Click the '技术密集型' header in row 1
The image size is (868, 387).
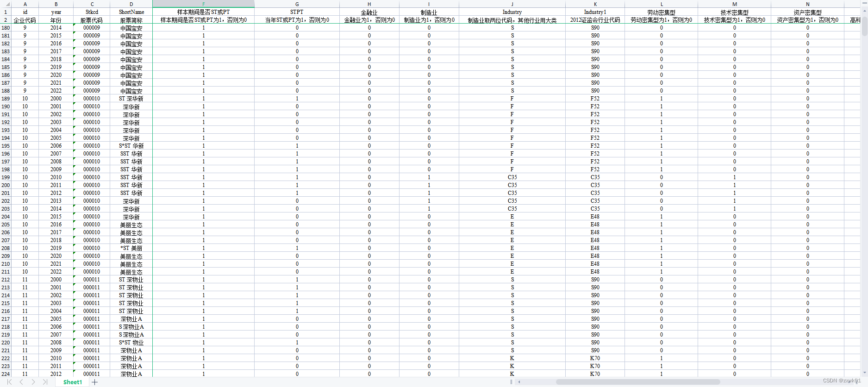pos(735,12)
